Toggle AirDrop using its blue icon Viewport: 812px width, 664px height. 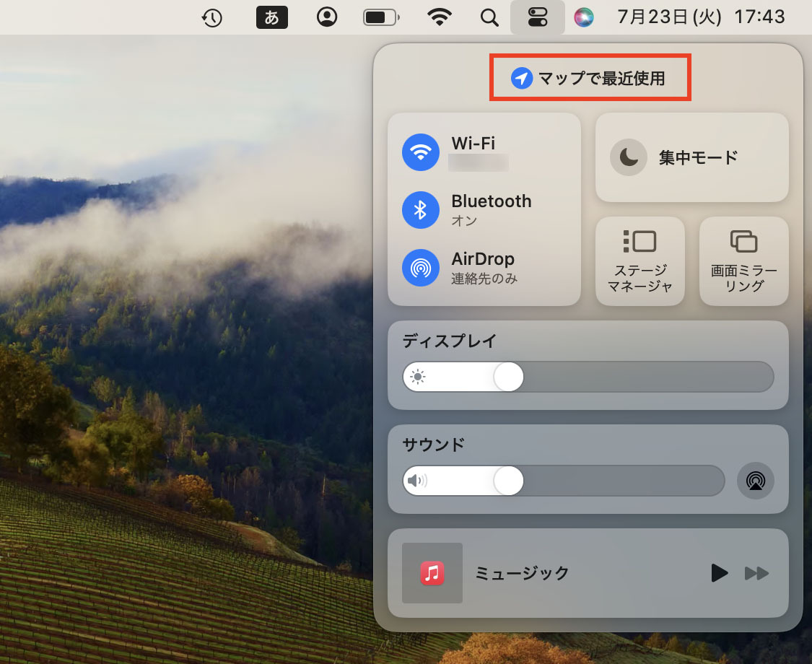coord(421,268)
